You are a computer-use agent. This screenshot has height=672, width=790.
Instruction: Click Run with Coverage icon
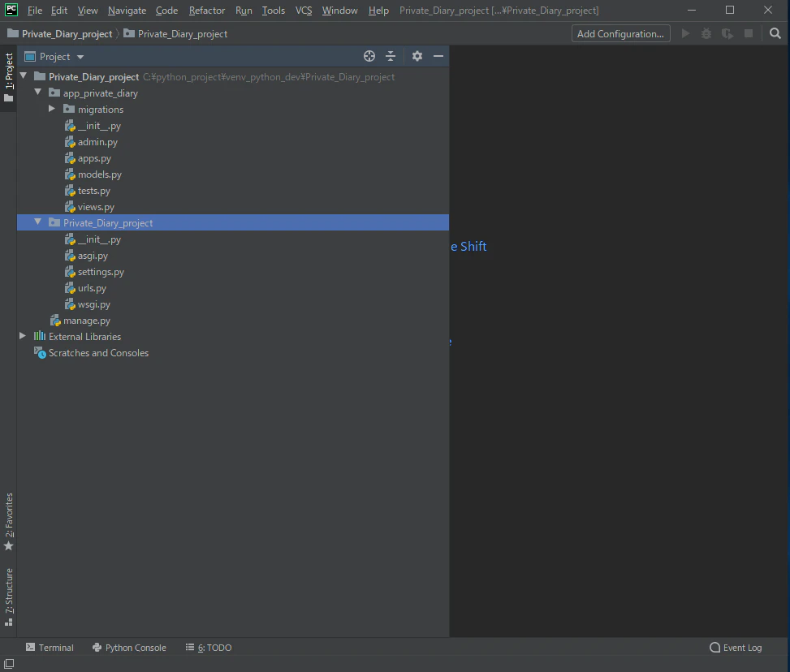coord(727,34)
